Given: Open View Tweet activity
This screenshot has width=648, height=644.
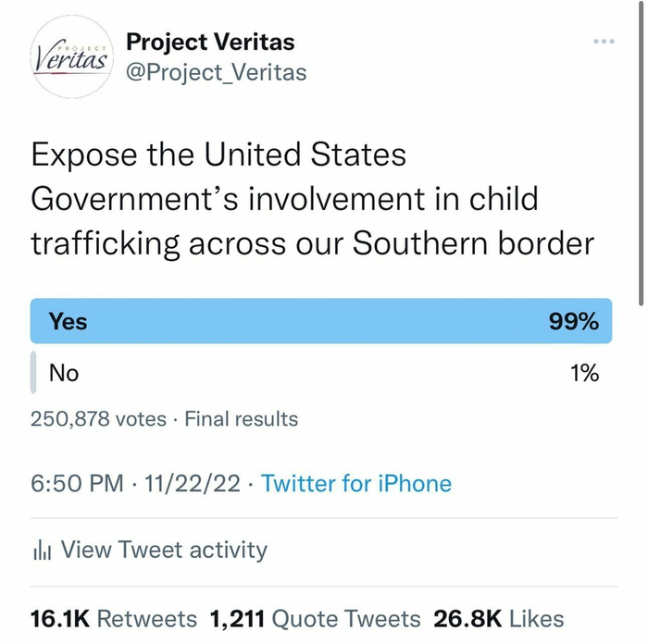Looking at the screenshot, I should click(164, 550).
